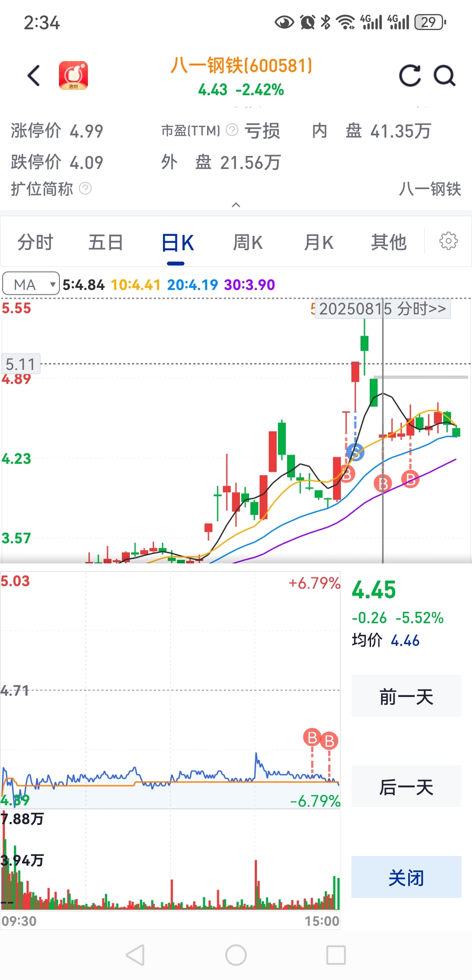Tap Android home navigation button
The width and height of the screenshot is (472, 980).
(236, 955)
